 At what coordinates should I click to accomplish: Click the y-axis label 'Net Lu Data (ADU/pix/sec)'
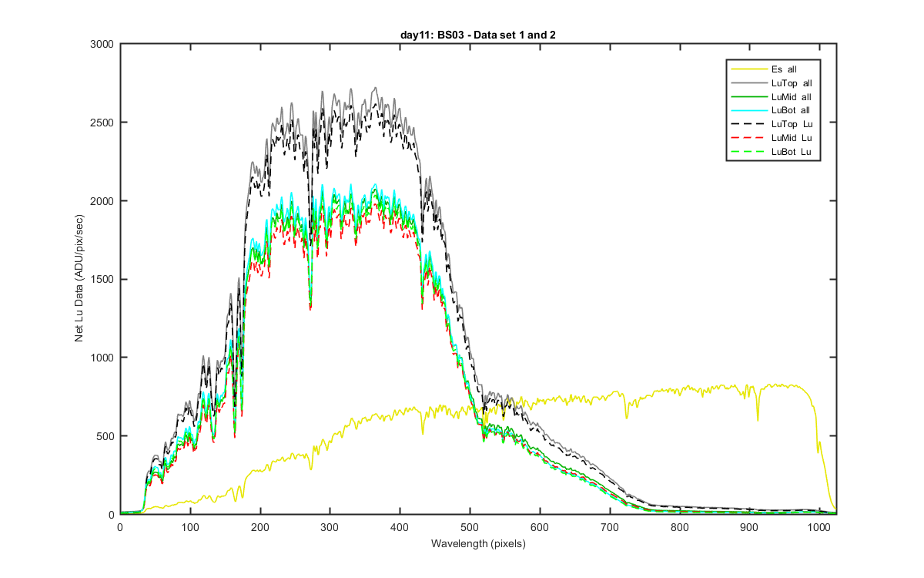[79, 280]
